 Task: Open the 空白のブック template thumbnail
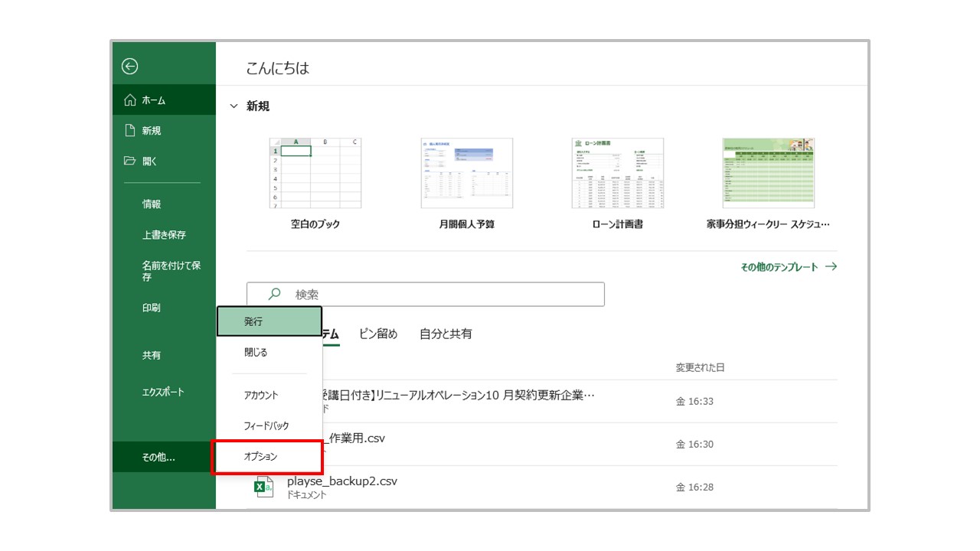315,173
